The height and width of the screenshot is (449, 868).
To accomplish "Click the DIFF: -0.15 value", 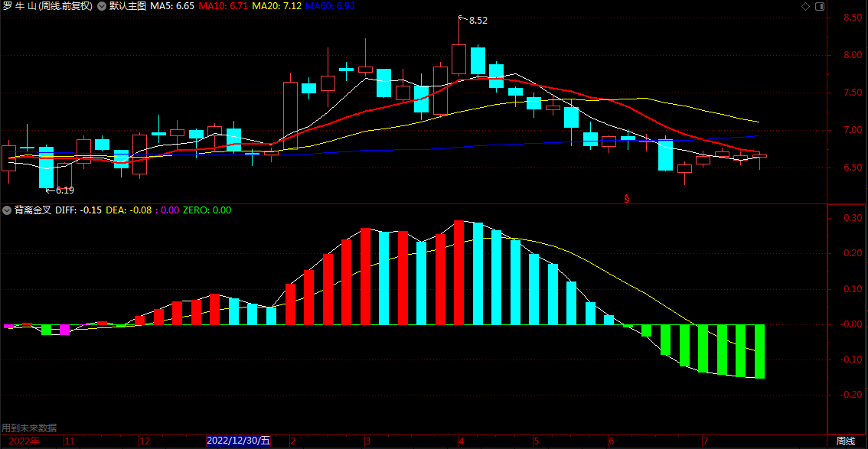I will click(78, 210).
